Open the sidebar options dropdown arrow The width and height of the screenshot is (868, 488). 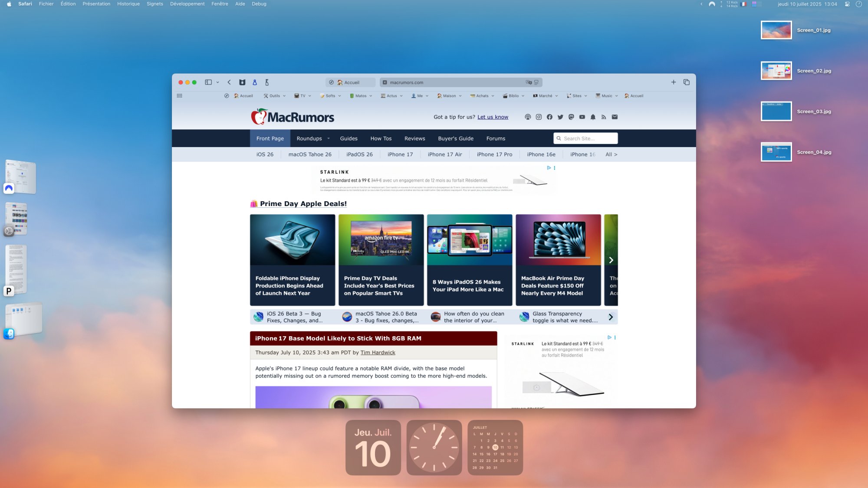(x=217, y=82)
